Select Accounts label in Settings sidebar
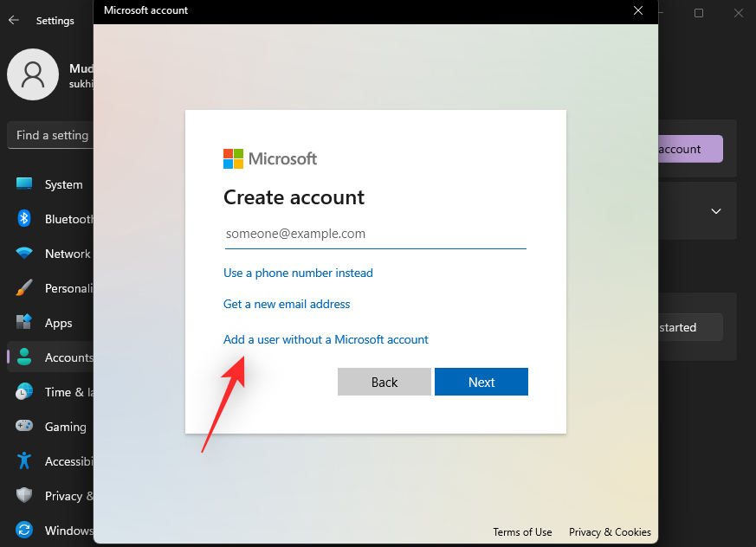Screen dimensions: 756x547 (69, 357)
